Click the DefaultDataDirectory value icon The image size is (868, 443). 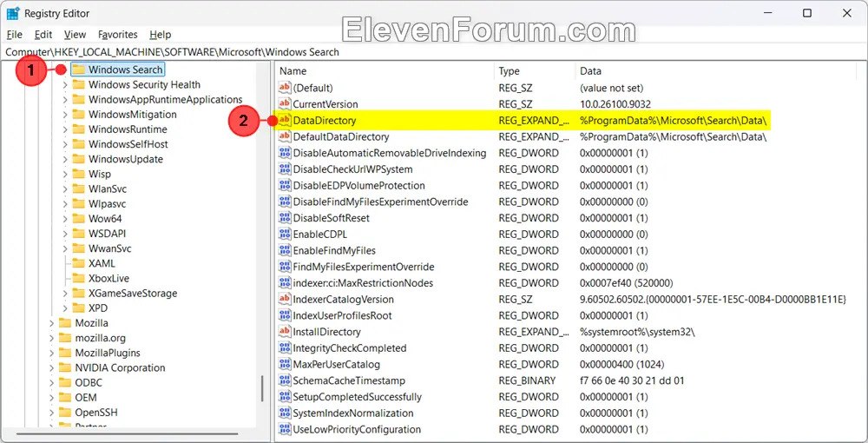click(x=285, y=136)
